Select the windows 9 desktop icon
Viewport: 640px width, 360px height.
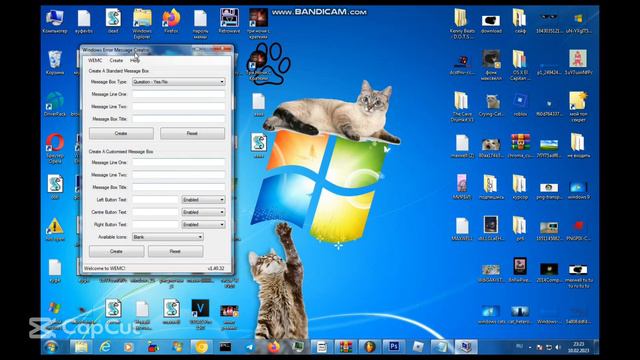coord(578,190)
